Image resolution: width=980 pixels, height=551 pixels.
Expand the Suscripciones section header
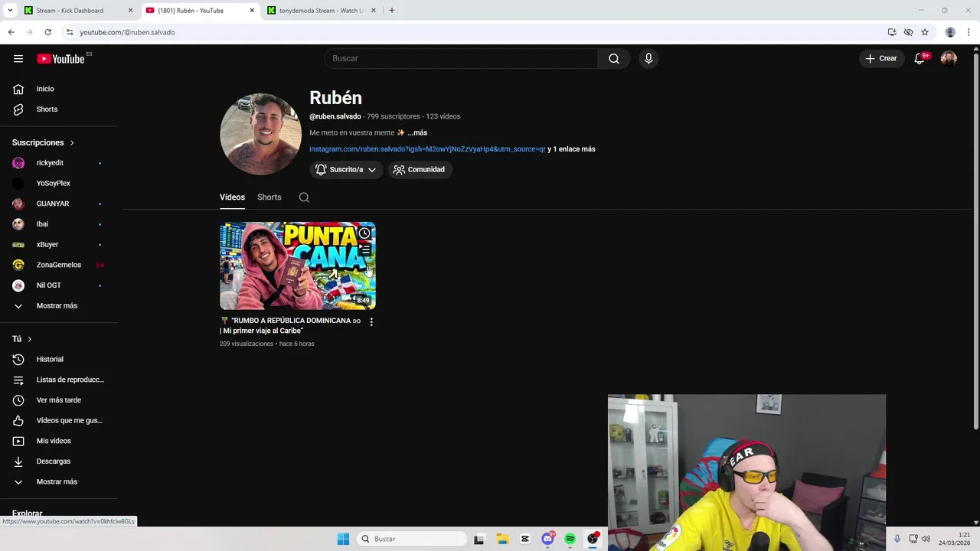click(x=44, y=143)
